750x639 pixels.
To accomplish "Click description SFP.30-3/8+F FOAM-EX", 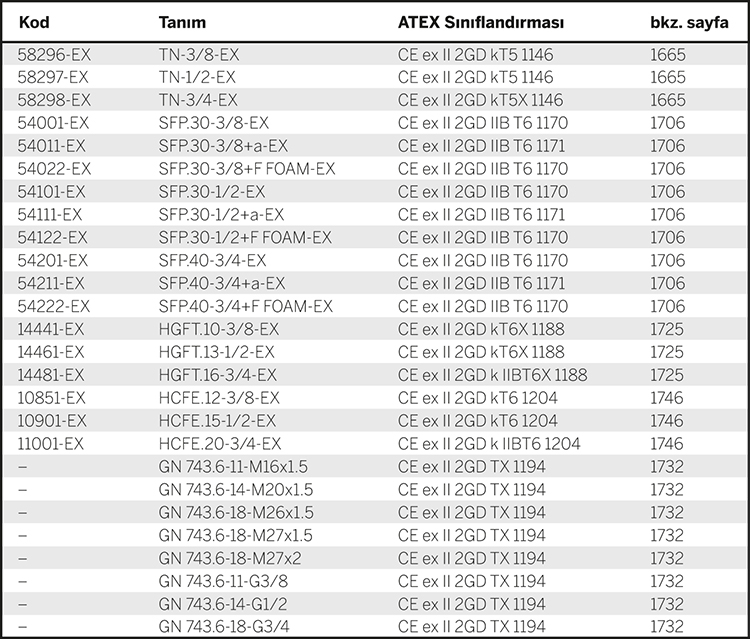I will coord(247,169).
